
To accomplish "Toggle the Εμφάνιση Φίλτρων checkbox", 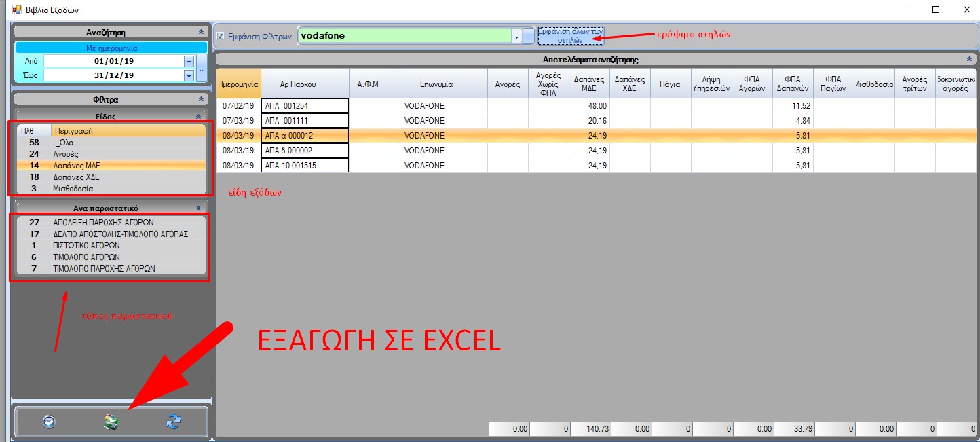I will pos(221,36).
